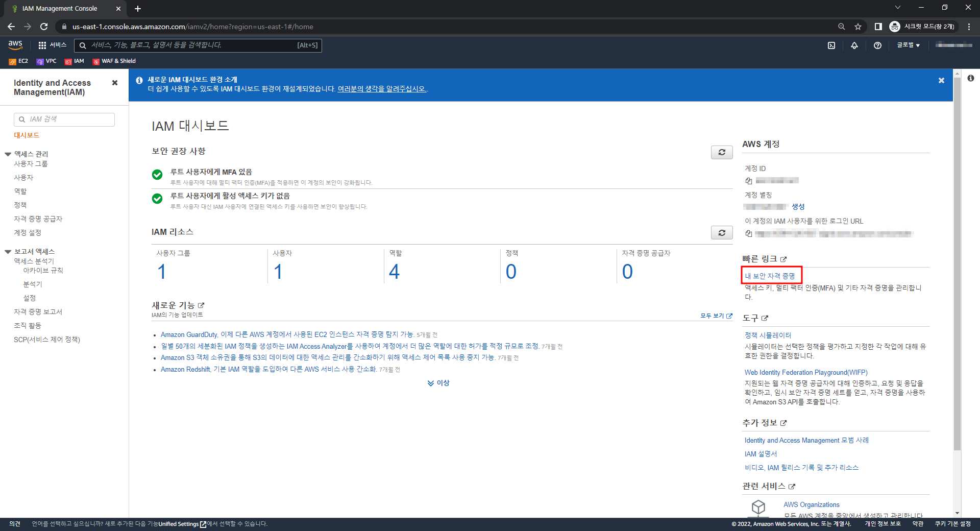
Task: Open 내 보안 자격 증명 quick link
Action: pyautogui.click(x=770, y=276)
